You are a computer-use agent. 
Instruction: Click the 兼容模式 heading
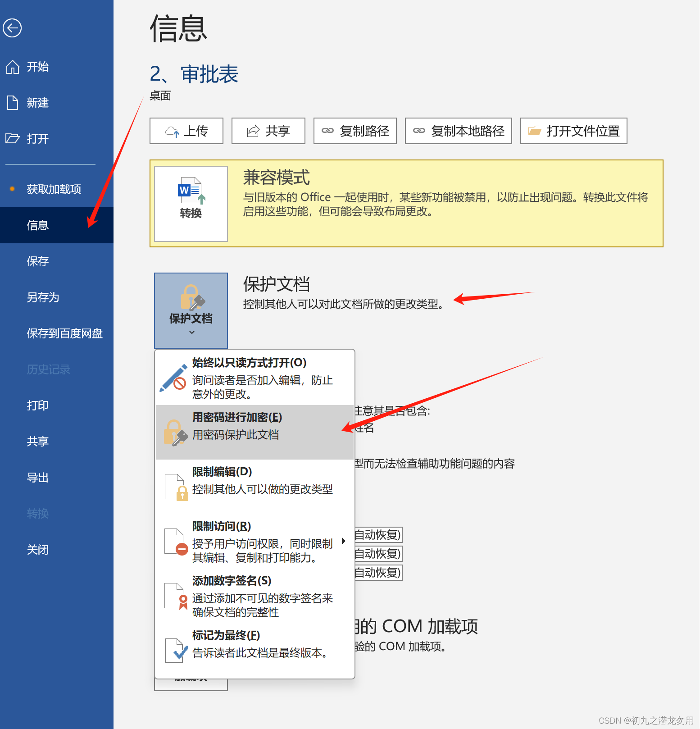[277, 178]
